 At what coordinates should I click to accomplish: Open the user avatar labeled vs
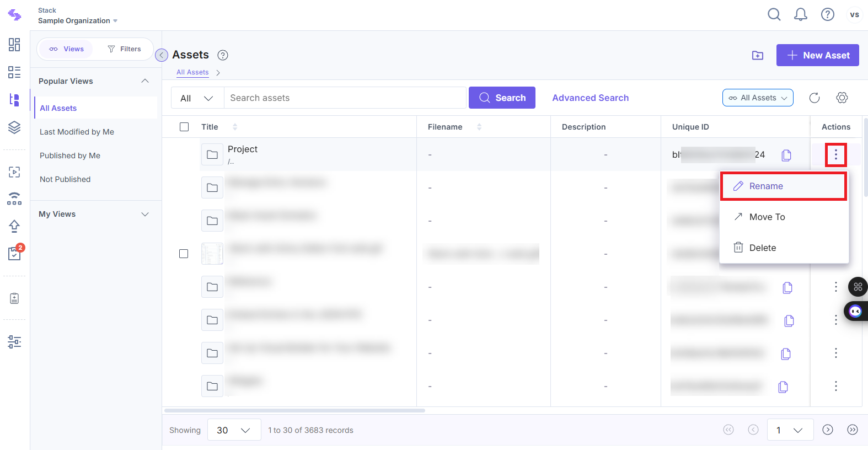pyautogui.click(x=854, y=15)
